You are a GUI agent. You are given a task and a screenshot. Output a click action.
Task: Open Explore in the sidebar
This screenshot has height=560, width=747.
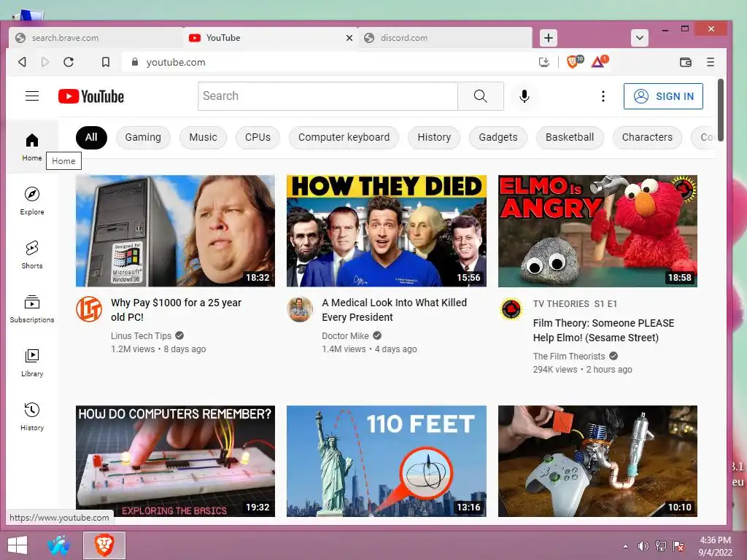pyautogui.click(x=32, y=201)
